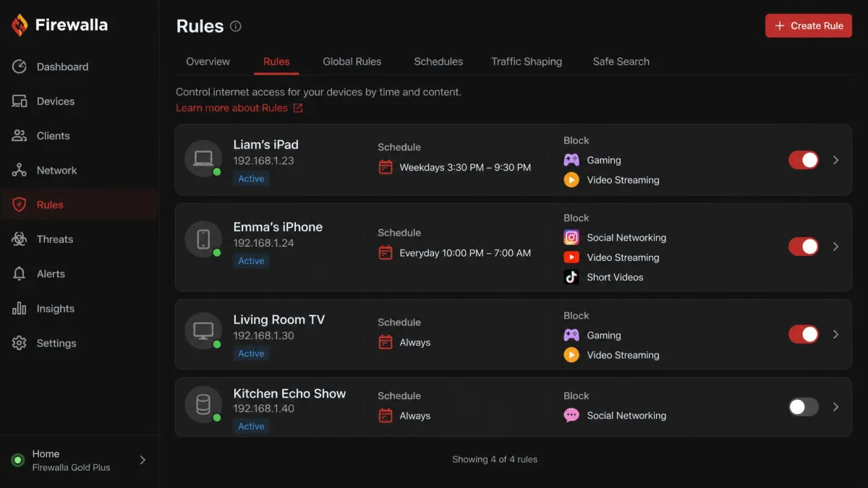Click Emma's iPhone phone device icon
Screen dimensions: 868x488
click(203, 239)
